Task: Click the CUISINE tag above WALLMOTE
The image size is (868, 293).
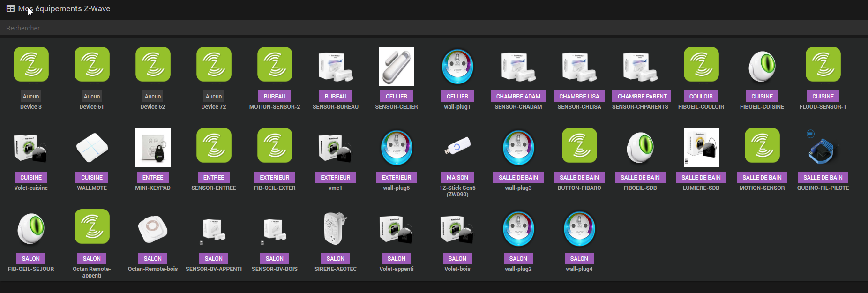Action: tap(92, 177)
